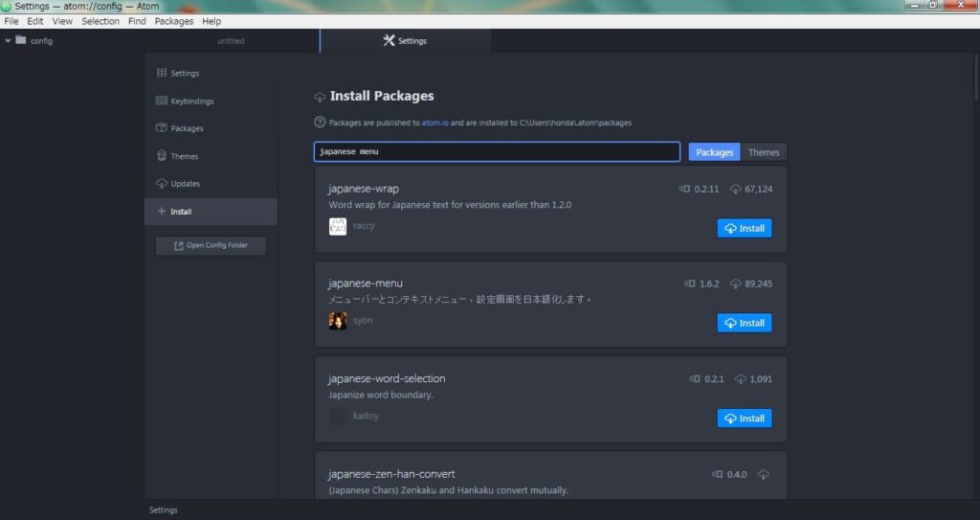Click the tools icon on Settings tab
Viewport: 980px width, 520px height.
(389, 40)
